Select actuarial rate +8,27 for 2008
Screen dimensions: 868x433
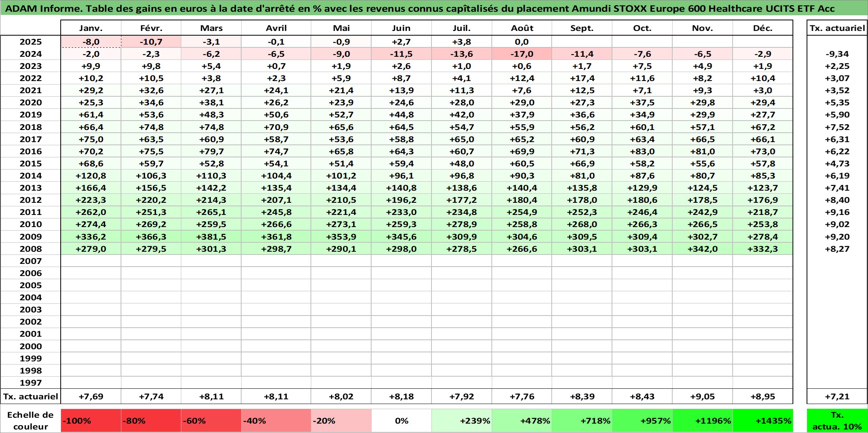[837, 249]
